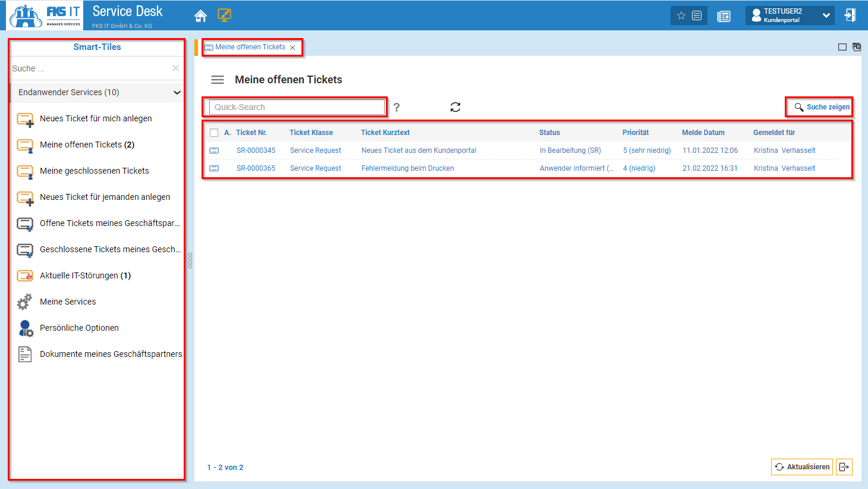Open ticket SR-0000365
868x489 pixels.
[x=256, y=168]
